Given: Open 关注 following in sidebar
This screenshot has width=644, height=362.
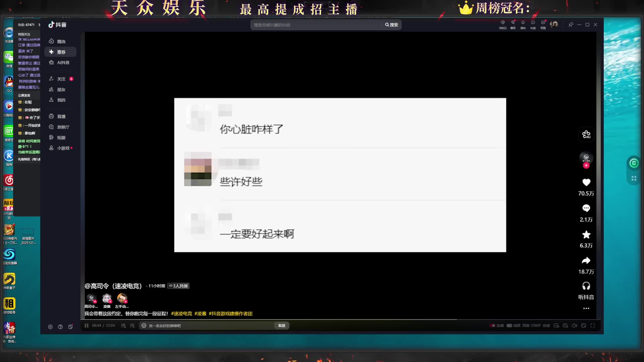Looking at the screenshot, I should 61,79.
